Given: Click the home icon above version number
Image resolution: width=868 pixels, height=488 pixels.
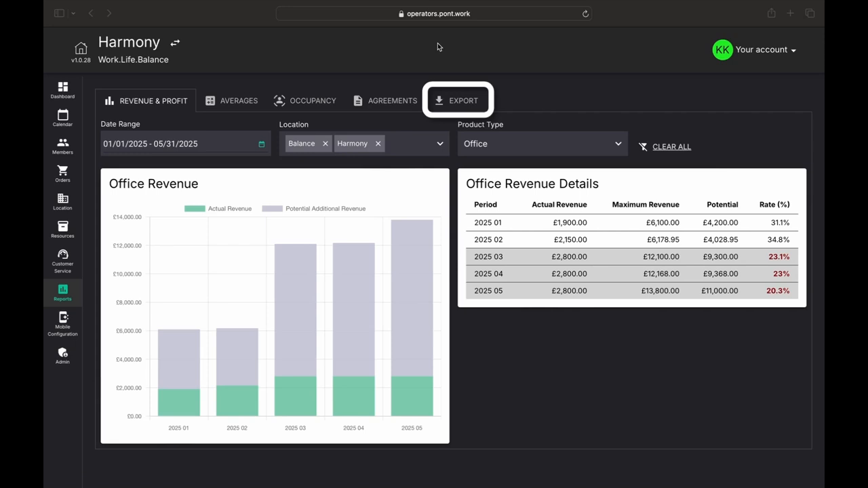Looking at the screenshot, I should pos(81,48).
